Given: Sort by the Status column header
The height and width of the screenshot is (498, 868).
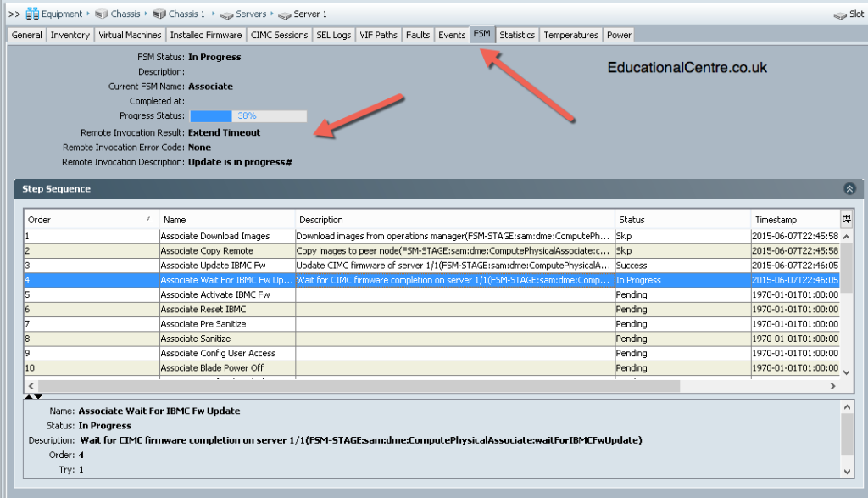Looking at the screenshot, I should [x=682, y=220].
